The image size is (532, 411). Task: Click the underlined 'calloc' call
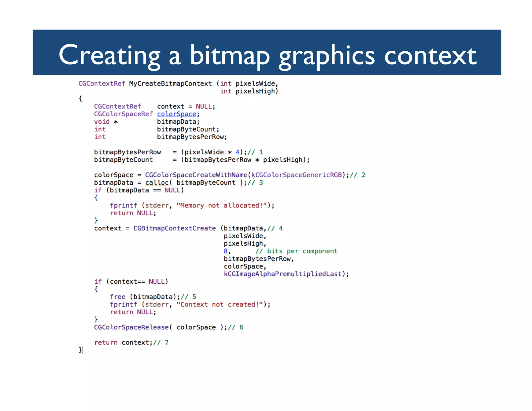click(157, 183)
